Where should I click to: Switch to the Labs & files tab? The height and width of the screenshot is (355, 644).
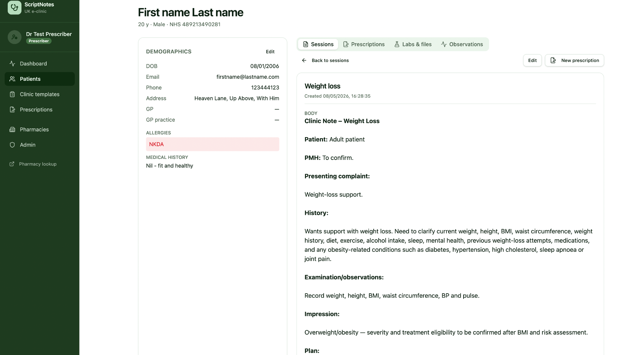[x=413, y=44]
